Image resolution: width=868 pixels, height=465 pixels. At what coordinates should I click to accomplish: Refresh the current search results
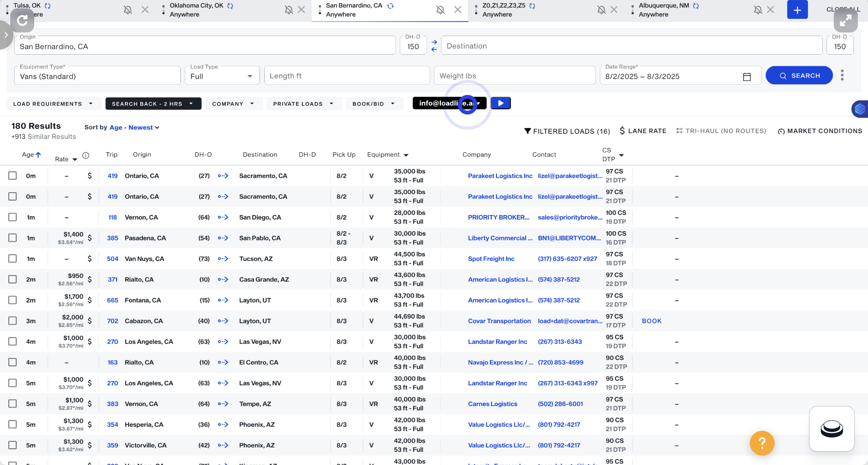click(x=22, y=20)
